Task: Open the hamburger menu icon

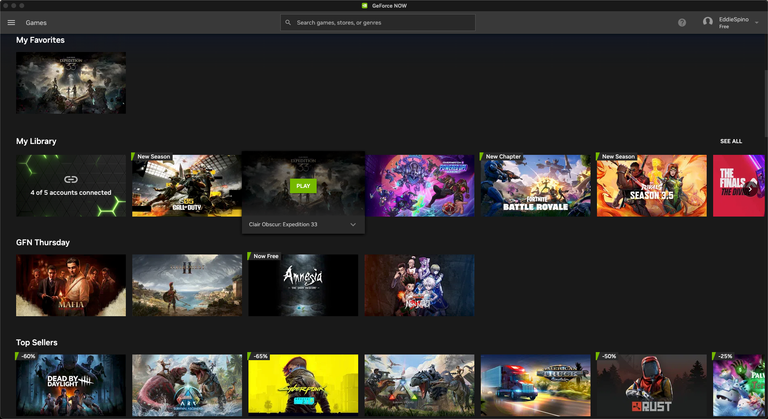Action: [x=11, y=23]
